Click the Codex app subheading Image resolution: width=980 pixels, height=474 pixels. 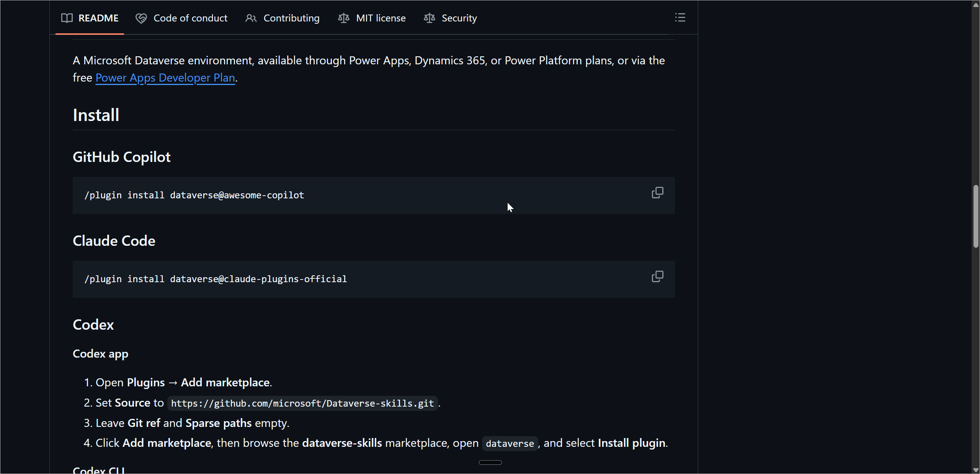[101, 354]
